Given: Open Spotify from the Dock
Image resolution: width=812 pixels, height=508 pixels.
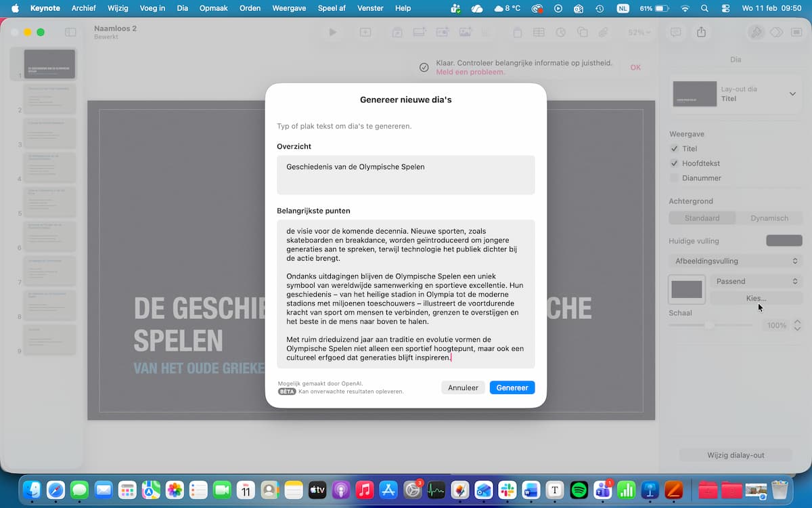Looking at the screenshot, I should click(x=579, y=490).
